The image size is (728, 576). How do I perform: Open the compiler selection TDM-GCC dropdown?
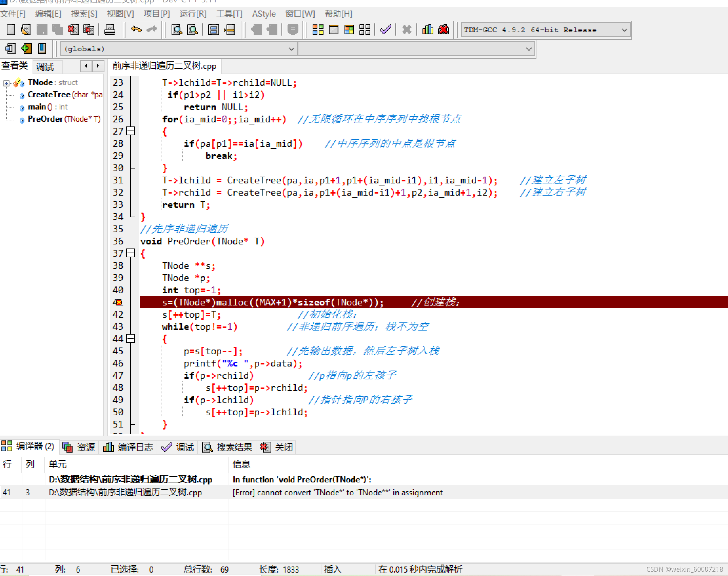624,30
